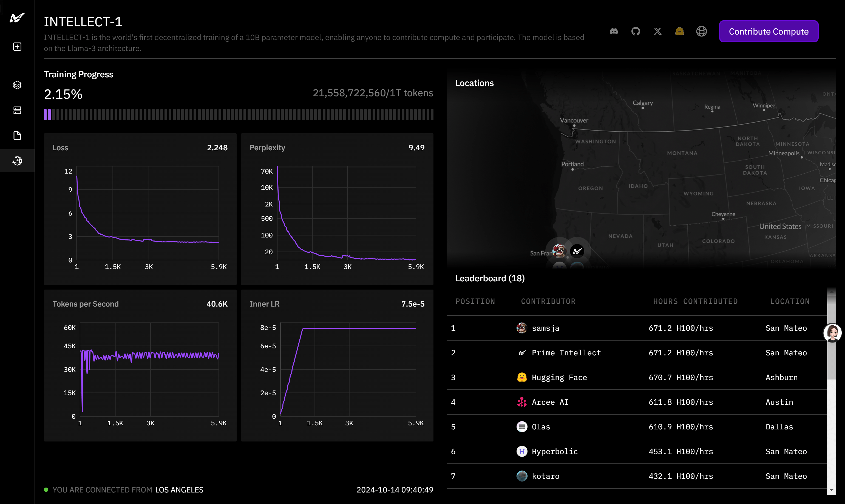Click the Loss line chart
The image size is (845, 504).
pyautogui.click(x=148, y=213)
